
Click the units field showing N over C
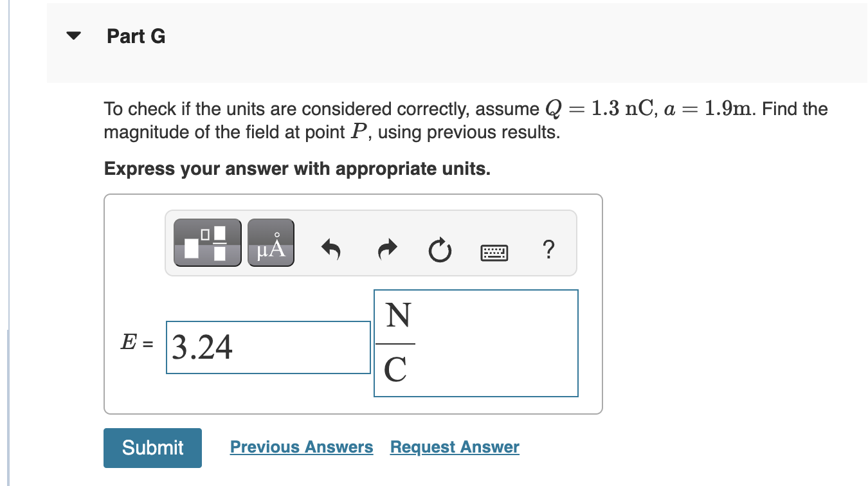click(x=475, y=343)
